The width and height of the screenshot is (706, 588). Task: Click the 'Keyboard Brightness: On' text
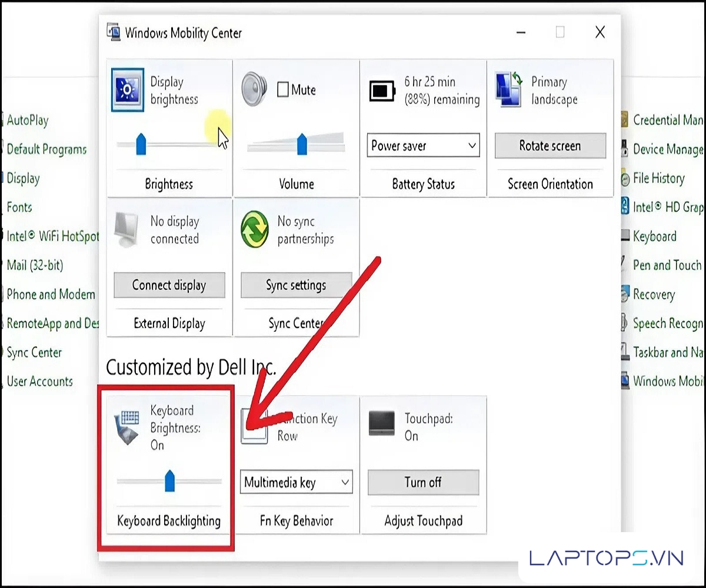[x=175, y=427]
